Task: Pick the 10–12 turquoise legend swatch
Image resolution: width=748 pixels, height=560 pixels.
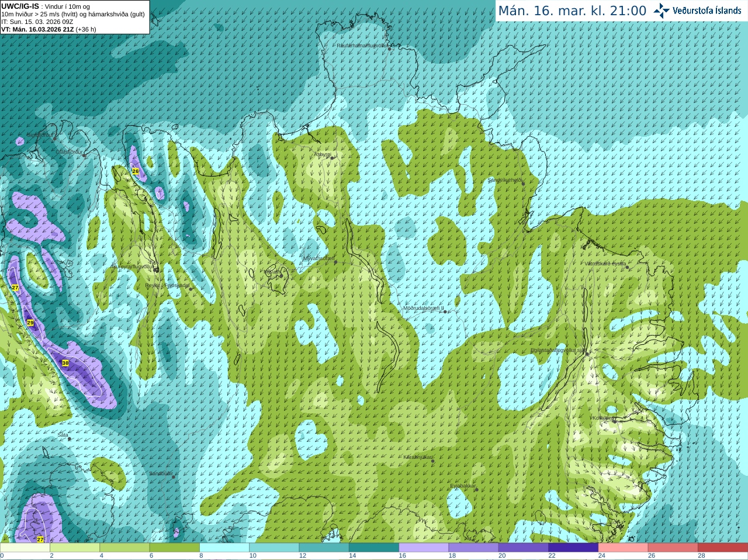Action: pyautogui.click(x=274, y=548)
